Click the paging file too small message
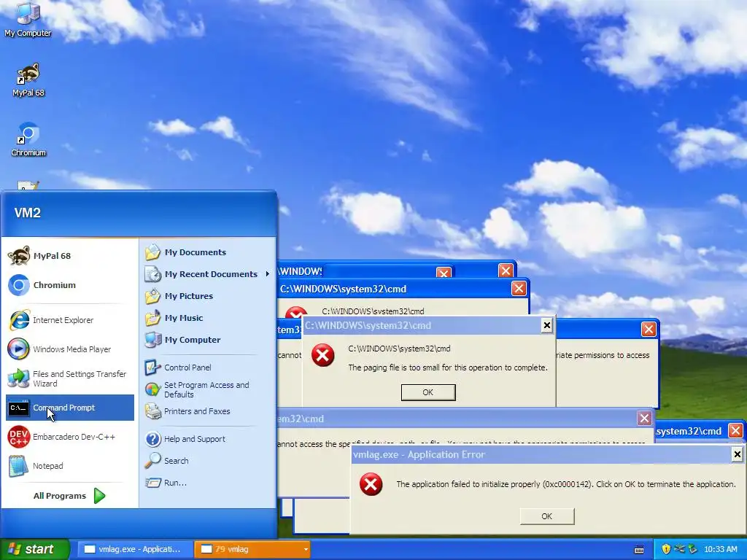 448,367
